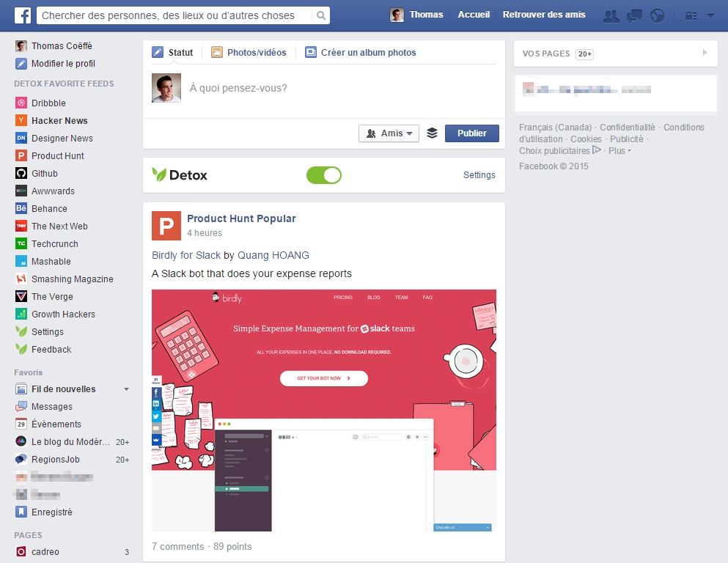The image size is (728, 563).
Task: Click the 89 points text
Action: coord(232,547)
